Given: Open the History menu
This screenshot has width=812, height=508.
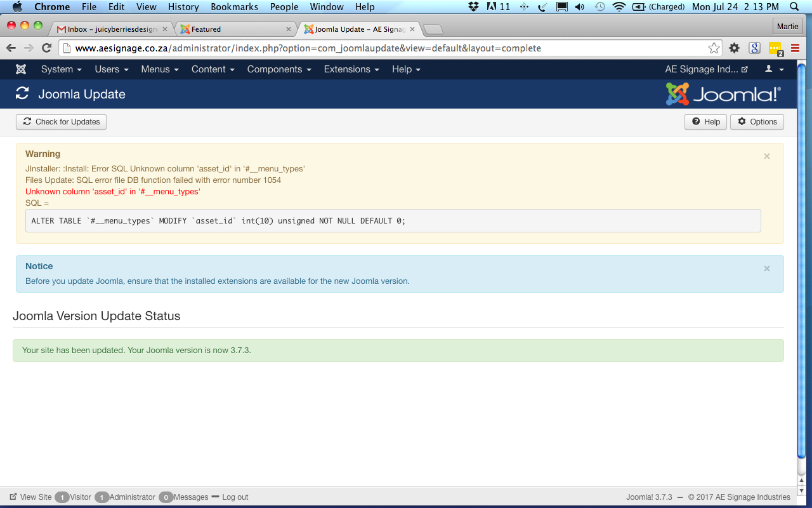Looking at the screenshot, I should (x=183, y=7).
